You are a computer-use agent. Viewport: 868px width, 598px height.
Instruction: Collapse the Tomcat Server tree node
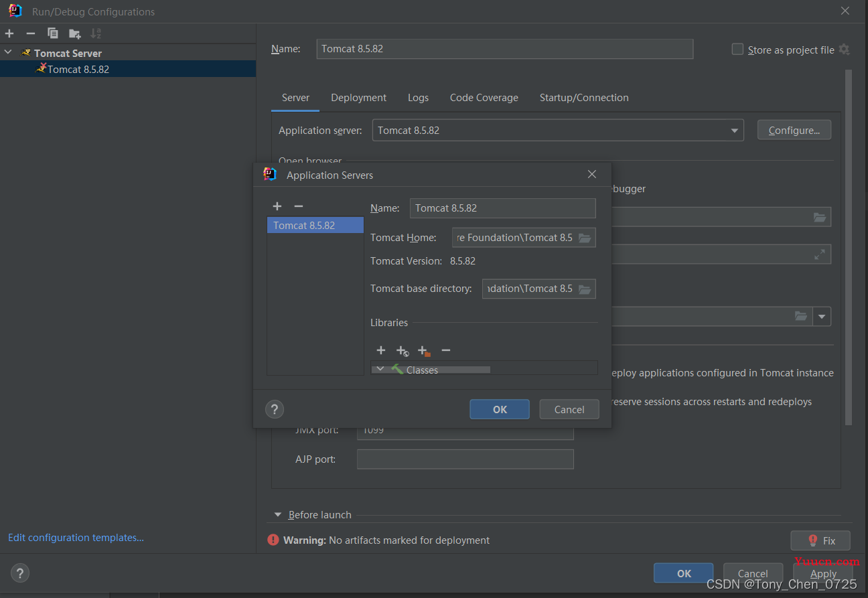click(8, 52)
